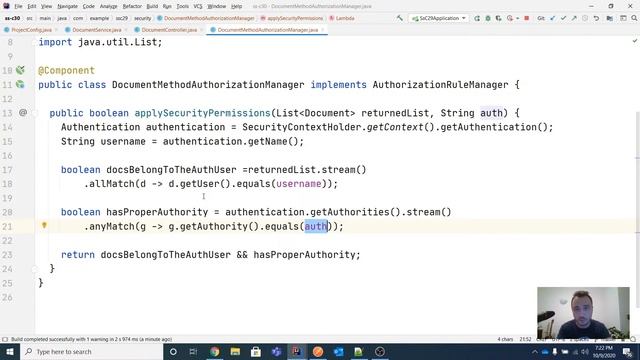The width and height of the screenshot is (640, 360).
Task: Expand the profiler run options arrow
Action: pos(517,18)
